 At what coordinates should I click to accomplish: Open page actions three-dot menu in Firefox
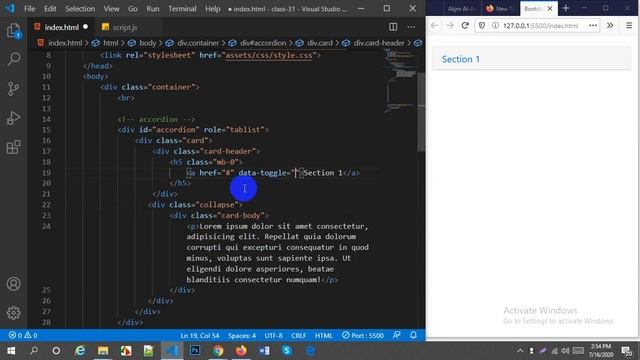click(593, 25)
